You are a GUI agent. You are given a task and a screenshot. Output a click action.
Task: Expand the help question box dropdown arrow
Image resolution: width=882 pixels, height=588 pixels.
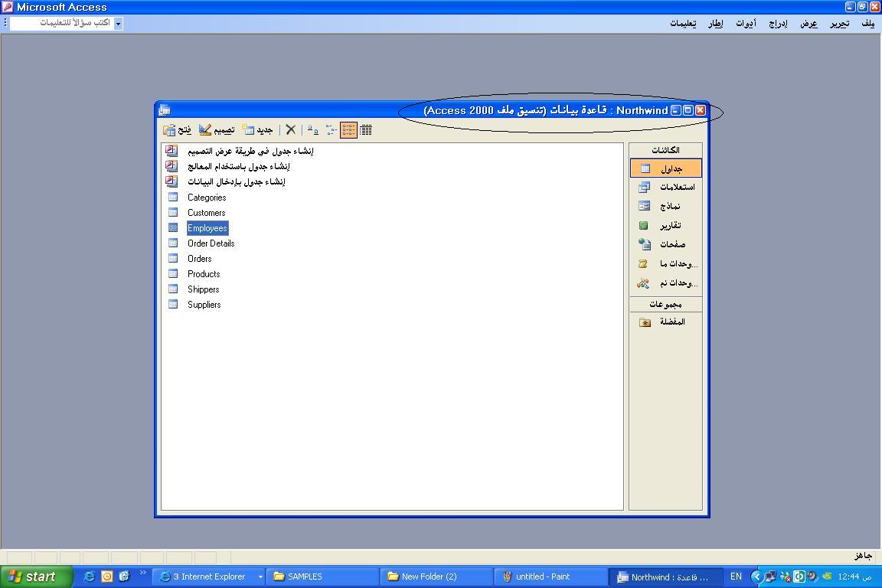pyautogui.click(x=118, y=24)
